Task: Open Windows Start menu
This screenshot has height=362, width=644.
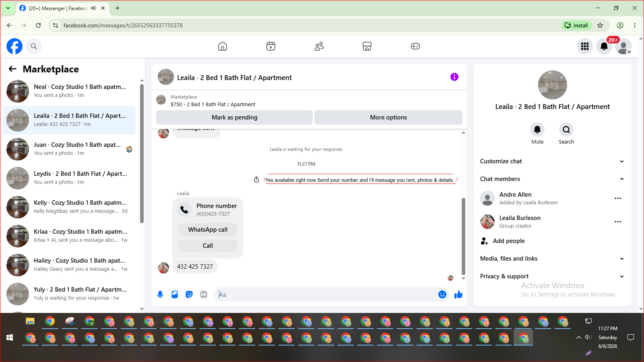Action: point(10,338)
